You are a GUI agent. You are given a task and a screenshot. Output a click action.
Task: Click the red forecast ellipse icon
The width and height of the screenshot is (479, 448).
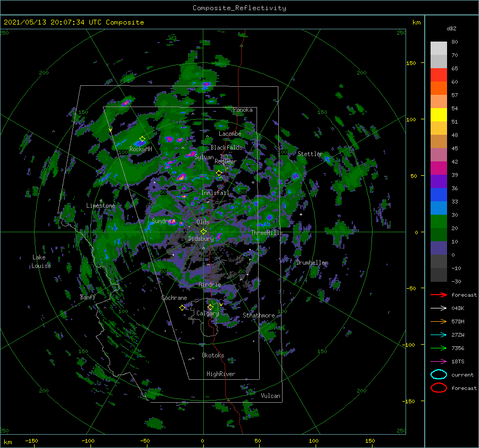(x=439, y=388)
